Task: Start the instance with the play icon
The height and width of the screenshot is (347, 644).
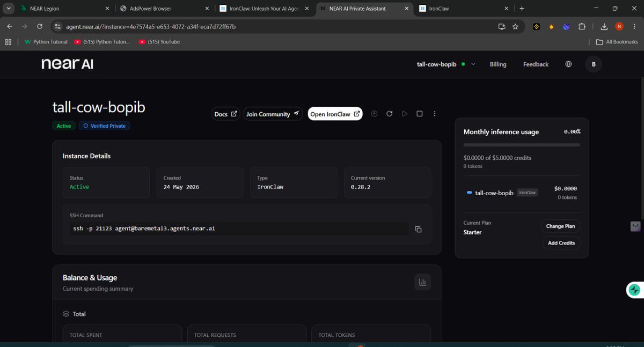Action: (x=405, y=114)
